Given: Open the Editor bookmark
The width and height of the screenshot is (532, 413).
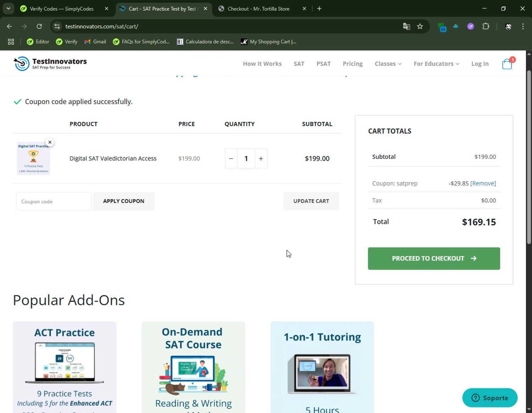Looking at the screenshot, I should click(38, 41).
